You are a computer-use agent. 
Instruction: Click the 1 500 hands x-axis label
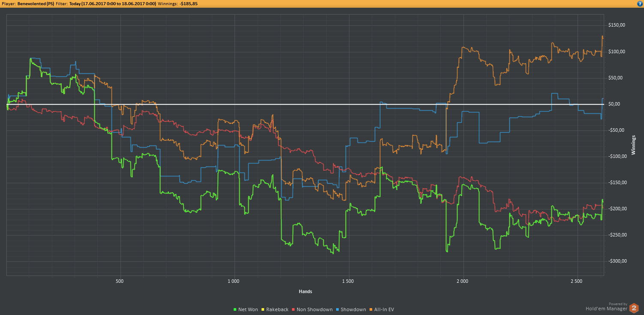pos(348,281)
